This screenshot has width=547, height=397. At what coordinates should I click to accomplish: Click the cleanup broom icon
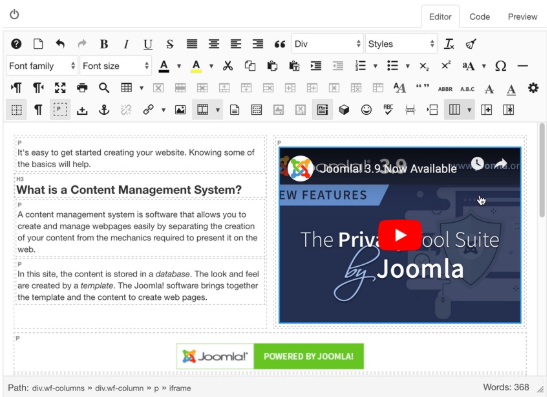click(x=471, y=44)
